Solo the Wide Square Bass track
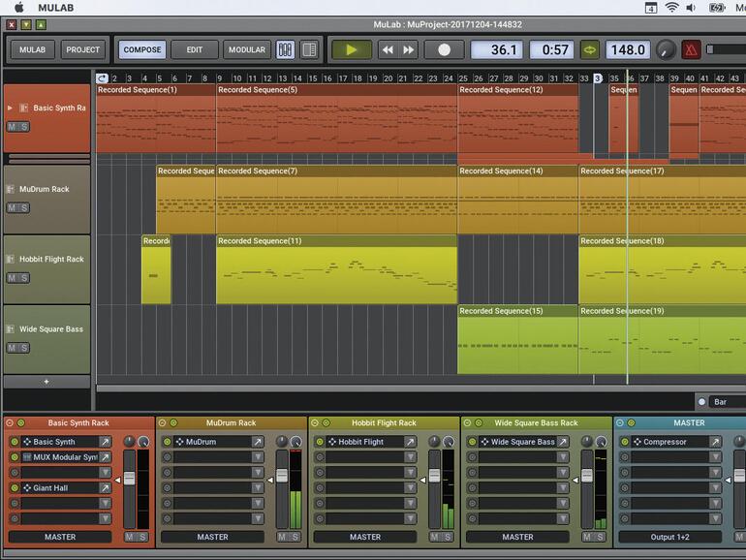The image size is (746, 560). 23,348
